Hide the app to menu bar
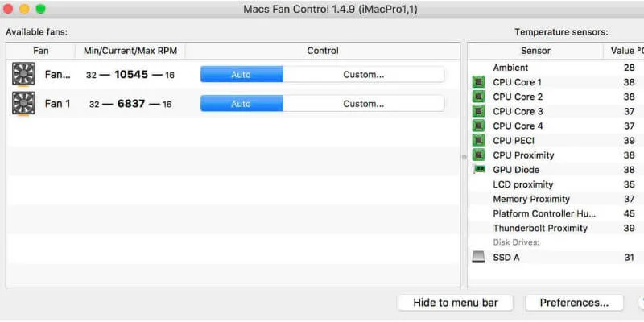This screenshot has width=644, height=322. [x=456, y=303]
